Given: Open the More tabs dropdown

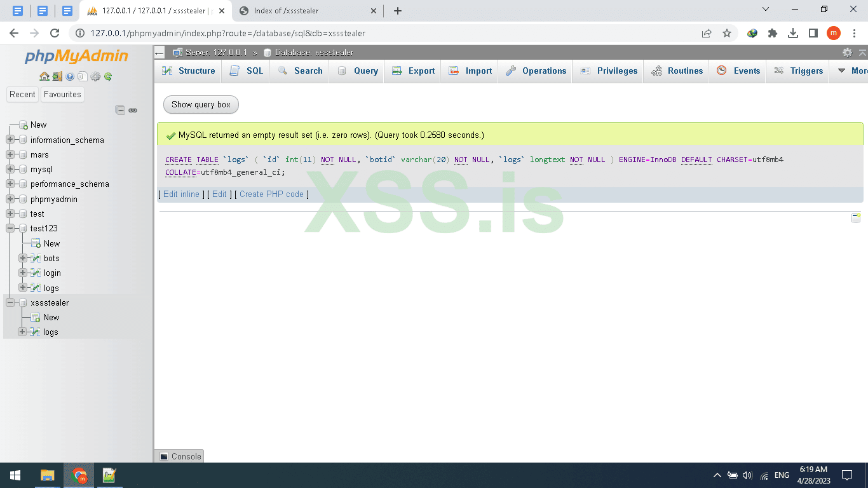Looking at the screenshot, I should click(851, 71).
